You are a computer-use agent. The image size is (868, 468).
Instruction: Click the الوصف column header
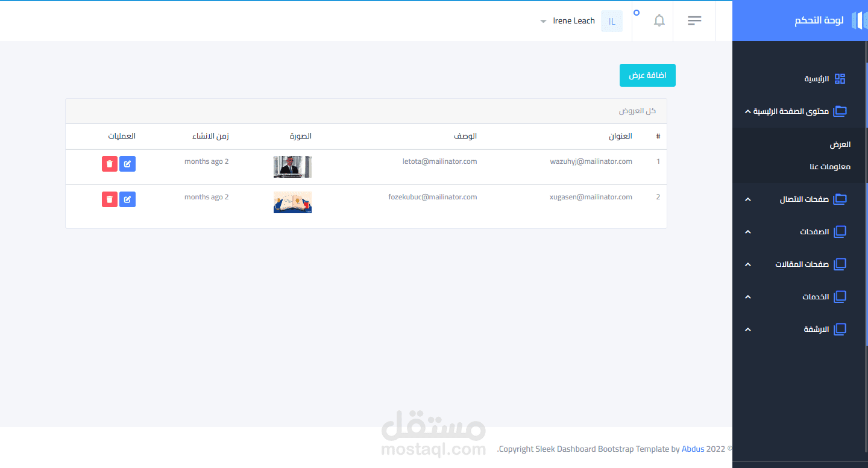(465, 136)
